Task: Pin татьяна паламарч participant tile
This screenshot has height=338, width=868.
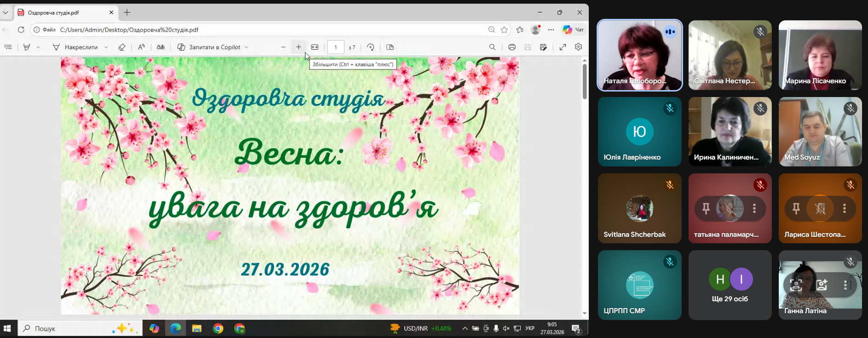Action: (706, 208)
